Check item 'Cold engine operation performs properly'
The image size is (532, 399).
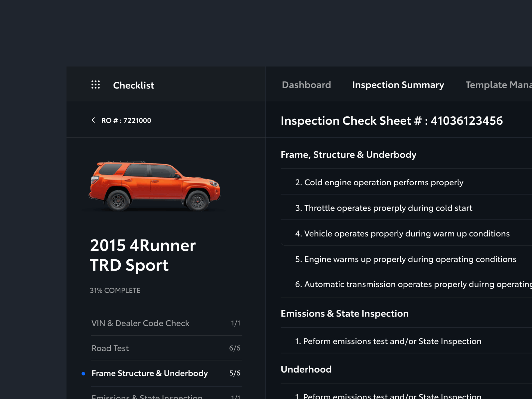379,182
